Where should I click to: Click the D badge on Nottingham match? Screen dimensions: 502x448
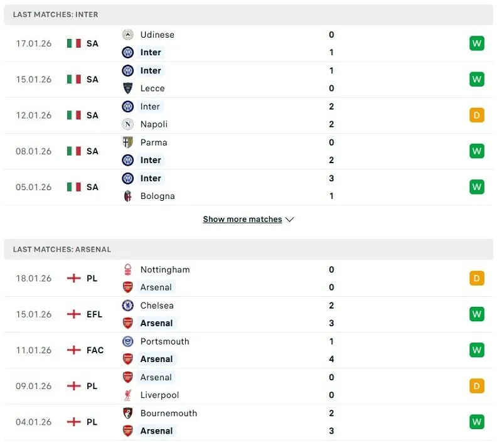(x=476, y=278)
